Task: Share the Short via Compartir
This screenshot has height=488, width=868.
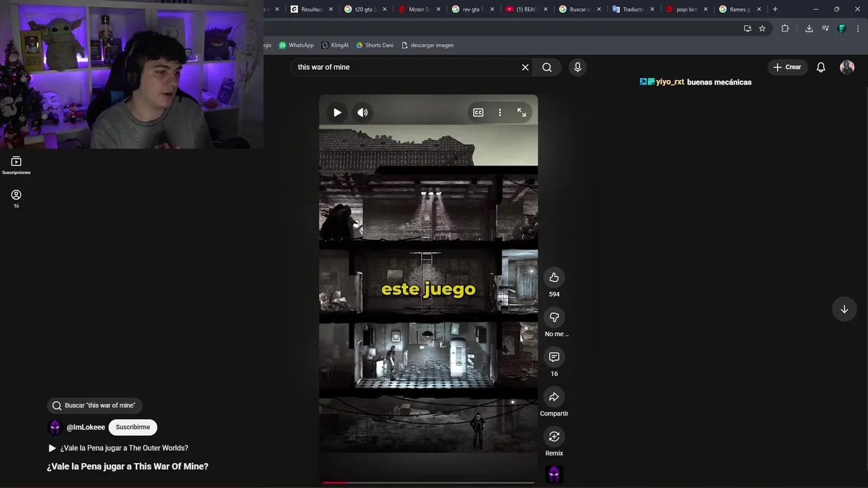Action: 554,396
